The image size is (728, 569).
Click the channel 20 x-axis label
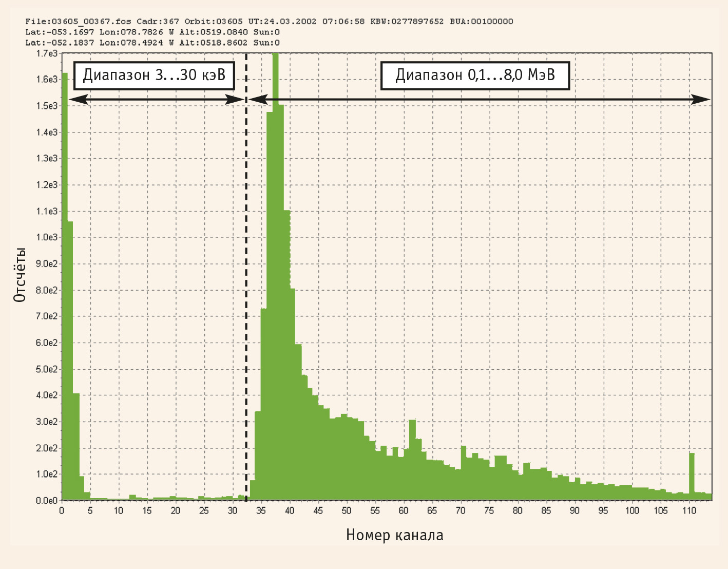click(176, 510)
